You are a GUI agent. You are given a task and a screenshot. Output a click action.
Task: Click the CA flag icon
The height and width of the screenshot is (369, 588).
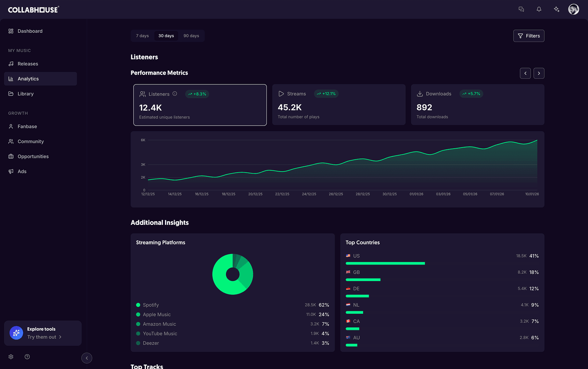348,321
